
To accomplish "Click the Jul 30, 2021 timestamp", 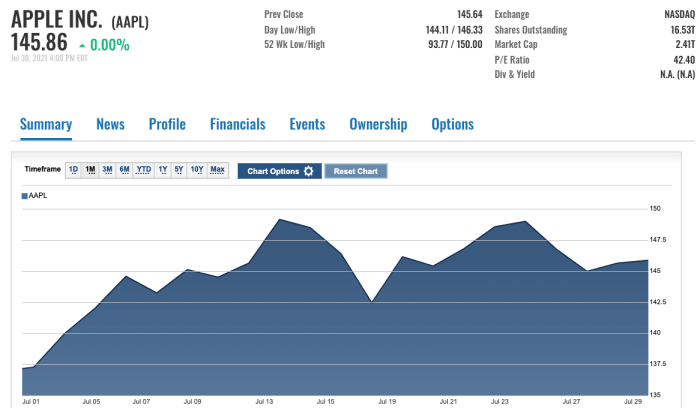I will pos(49,58).
